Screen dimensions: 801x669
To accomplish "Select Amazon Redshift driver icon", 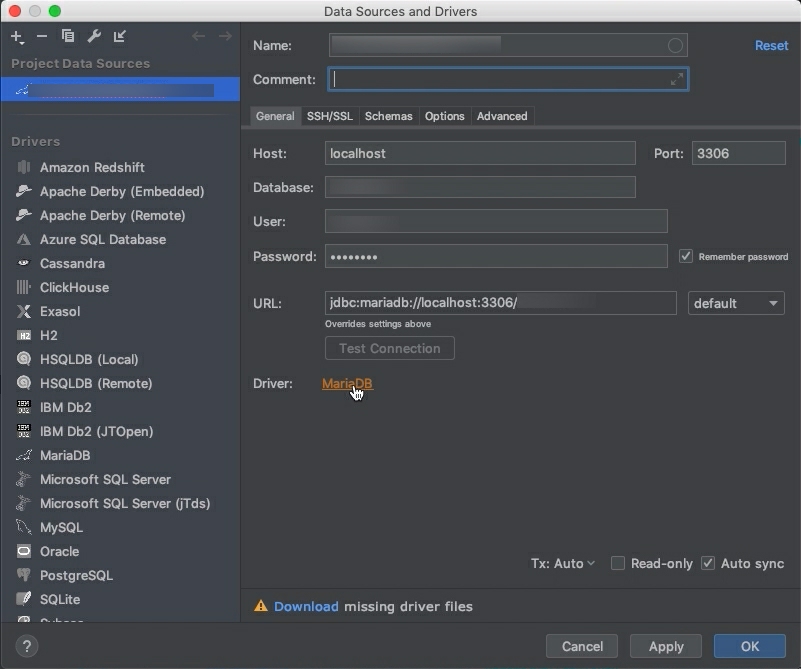I will point(23,167).
